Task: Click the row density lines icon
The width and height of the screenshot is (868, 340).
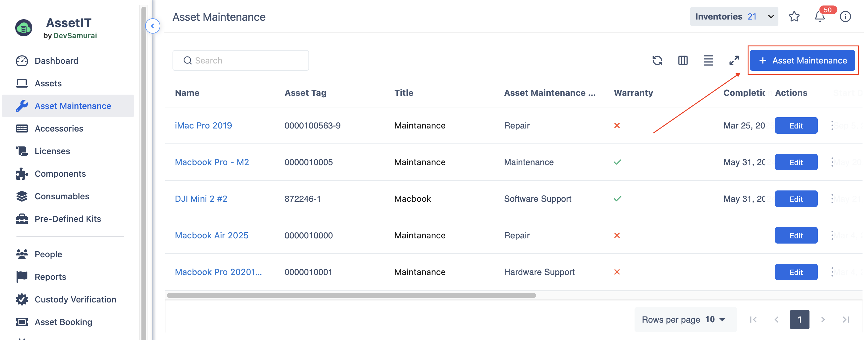Action: [708, 60]
